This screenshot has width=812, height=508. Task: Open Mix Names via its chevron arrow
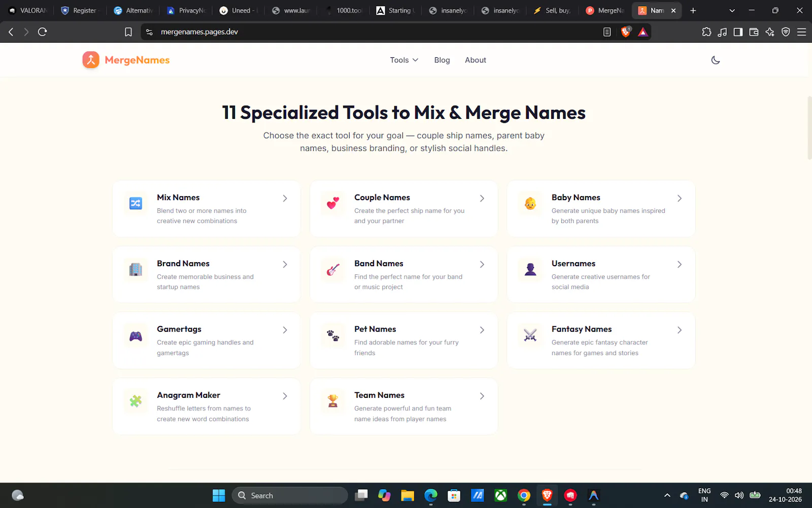(285, 199)
